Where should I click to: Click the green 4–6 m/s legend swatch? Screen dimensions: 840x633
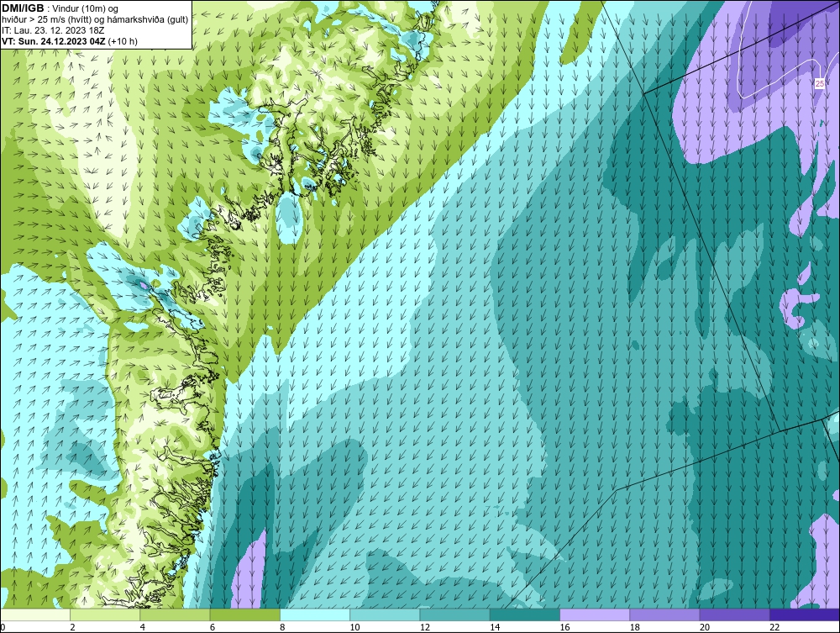point(176,615)
